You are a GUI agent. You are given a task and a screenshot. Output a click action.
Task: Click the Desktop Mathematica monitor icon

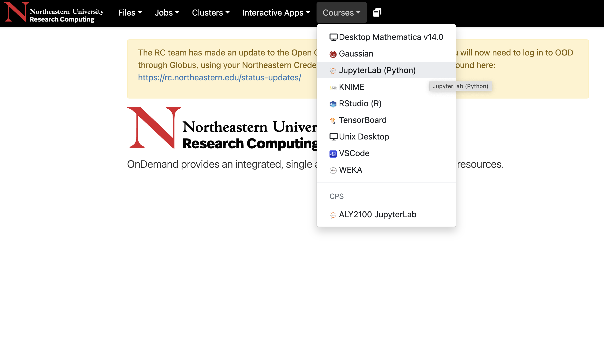click(x=333, y=37)
